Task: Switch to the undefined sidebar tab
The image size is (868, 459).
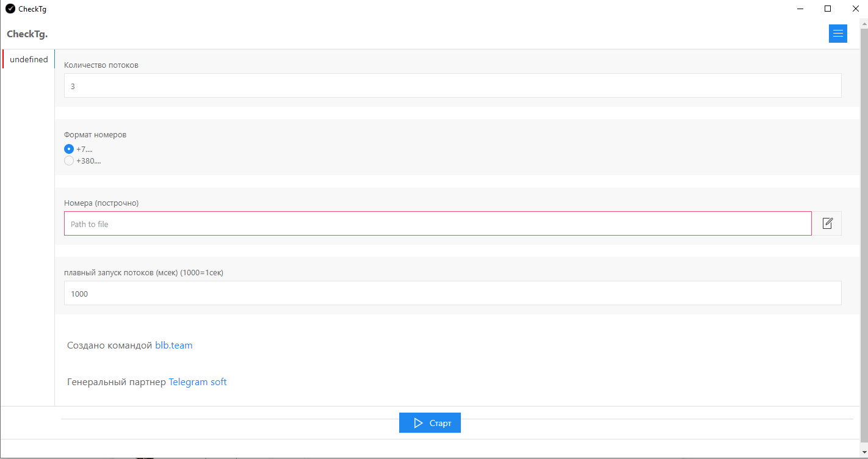Action: (x=29, y=59)
